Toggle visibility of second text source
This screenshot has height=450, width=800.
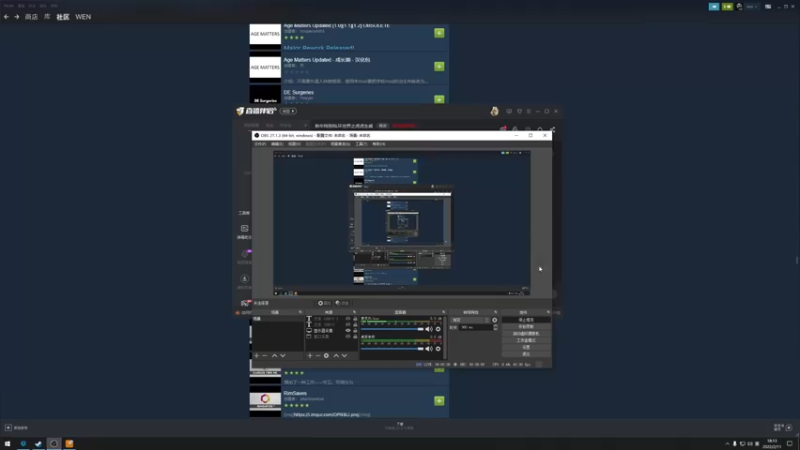click(x=348, y=324)
